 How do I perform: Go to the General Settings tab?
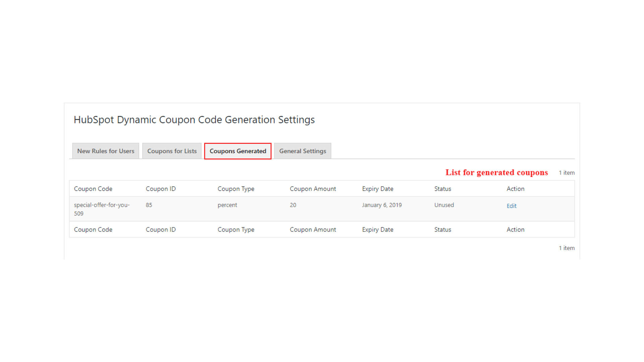(303, 151)
